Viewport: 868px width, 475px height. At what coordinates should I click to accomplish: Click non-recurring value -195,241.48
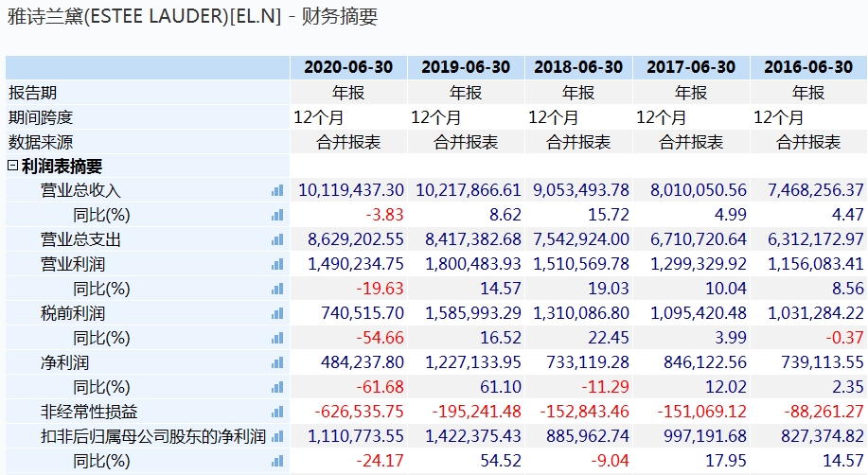click(477, 412)
